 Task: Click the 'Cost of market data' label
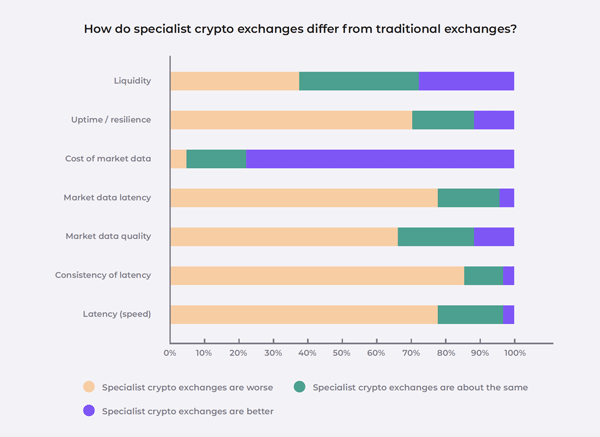pyautogui.click(x=111, y=159)
